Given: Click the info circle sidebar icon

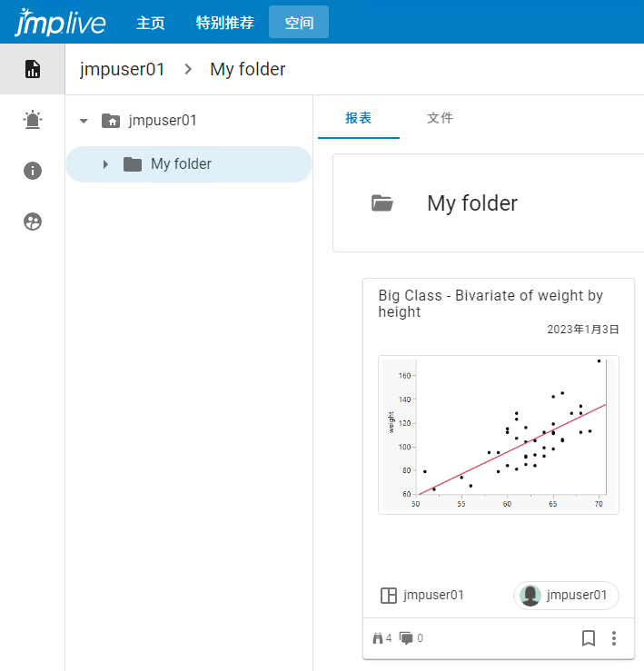Looking at the screenshot, I should tap(33, 171).
